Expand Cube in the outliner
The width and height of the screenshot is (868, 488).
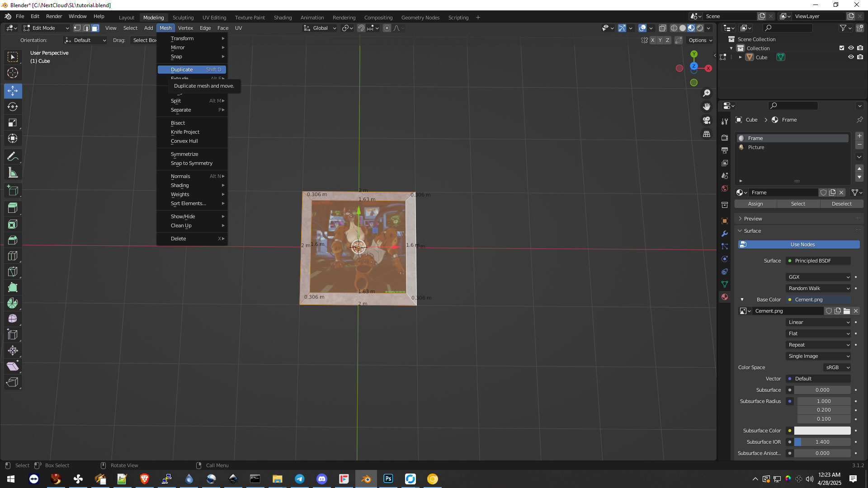click(740, 57)
